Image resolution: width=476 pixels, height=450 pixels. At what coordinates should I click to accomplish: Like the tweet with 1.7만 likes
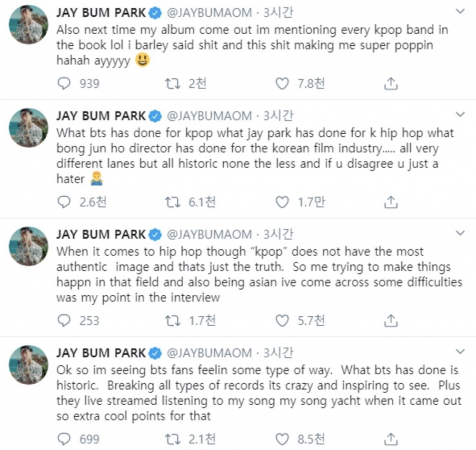(282, 202)
